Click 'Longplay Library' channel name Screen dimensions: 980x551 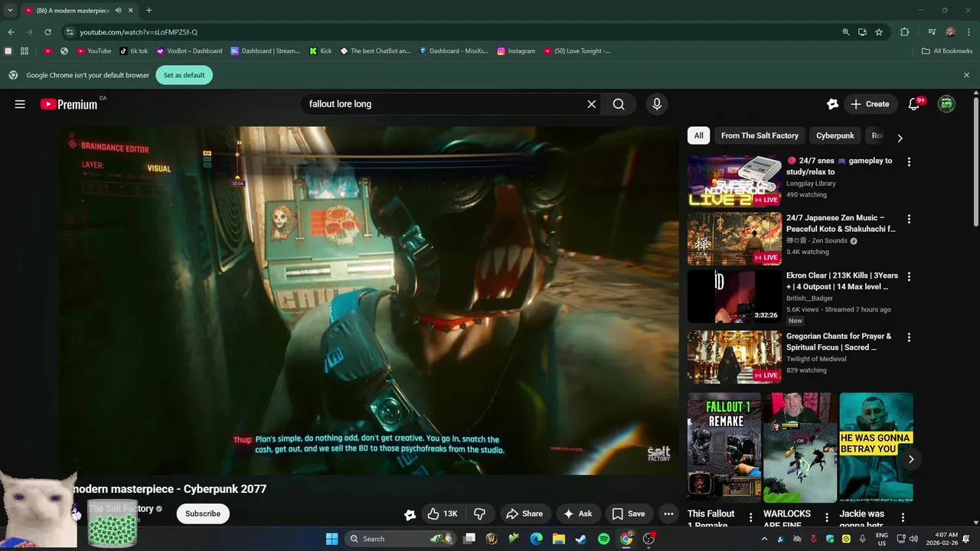click(811, 184)
